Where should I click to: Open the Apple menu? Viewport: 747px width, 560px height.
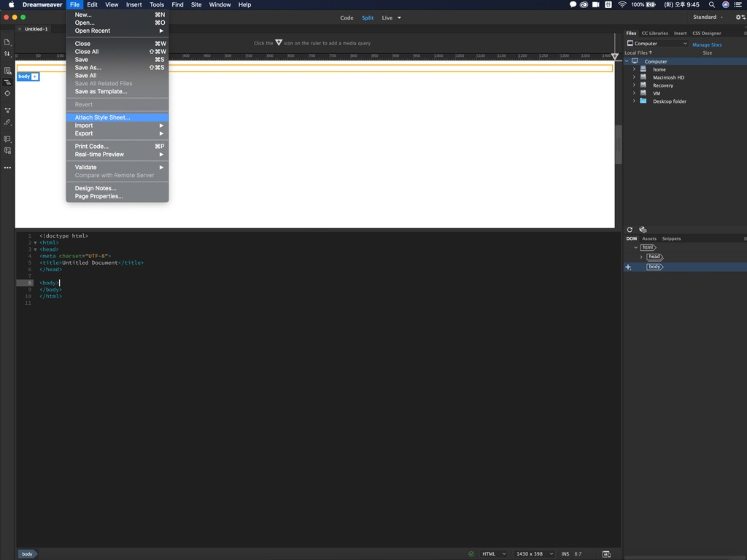pos(11,4)
